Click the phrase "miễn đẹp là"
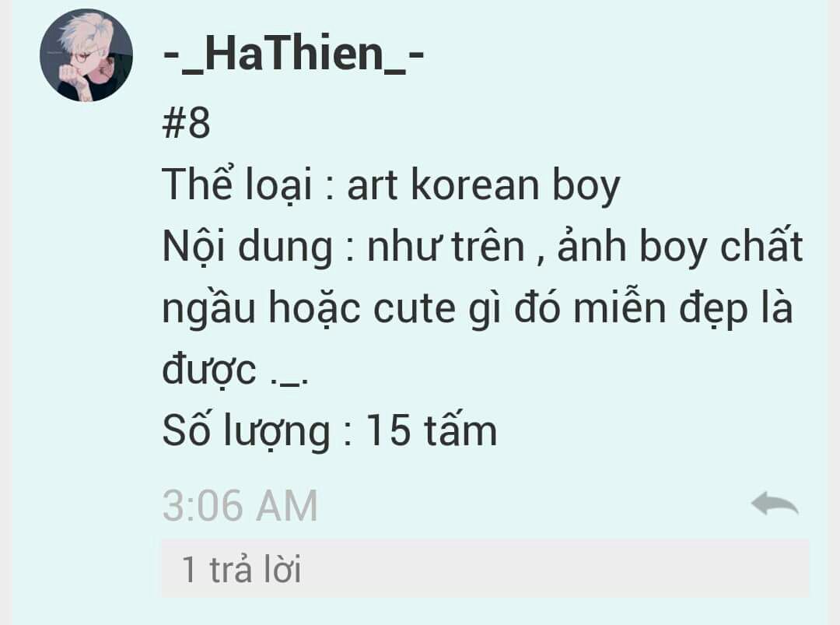The height and width of the screenshot is (625, 840). coord(683,307)
